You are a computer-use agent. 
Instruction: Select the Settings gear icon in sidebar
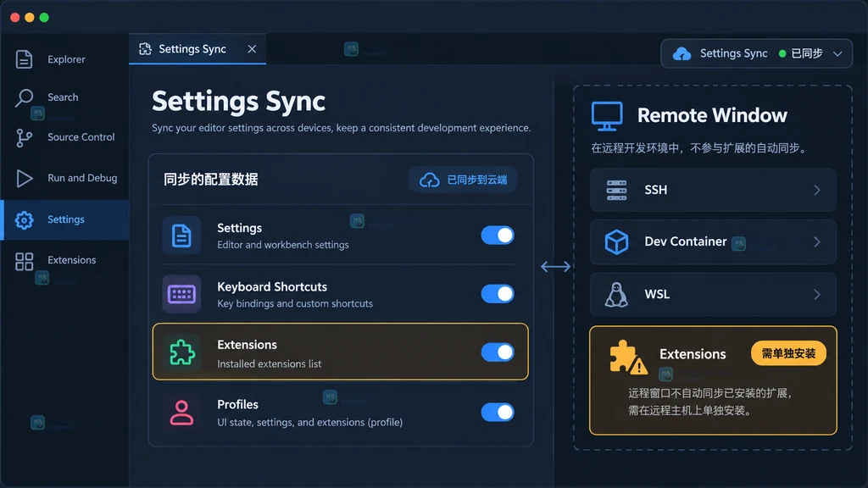pyautogui.click(x=24, y=219)
